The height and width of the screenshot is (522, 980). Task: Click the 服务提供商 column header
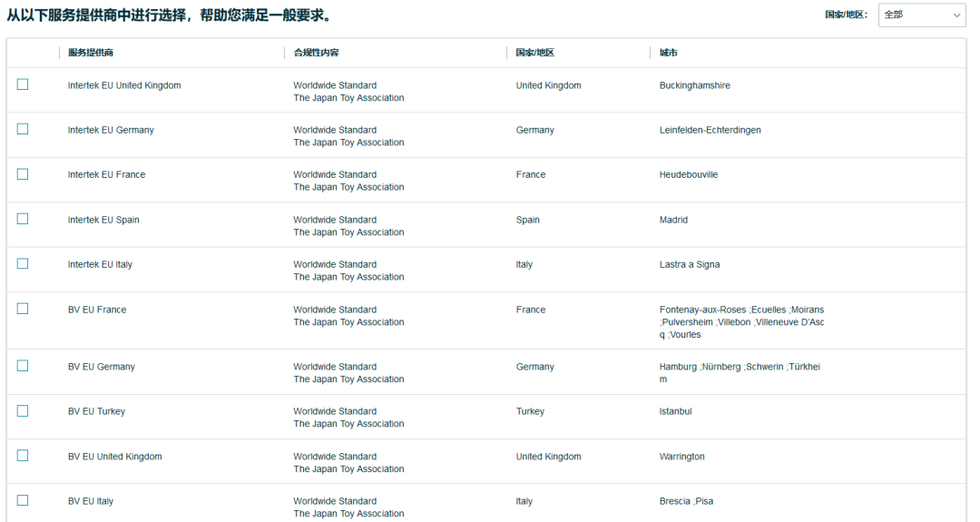click(x=91, y=53)
